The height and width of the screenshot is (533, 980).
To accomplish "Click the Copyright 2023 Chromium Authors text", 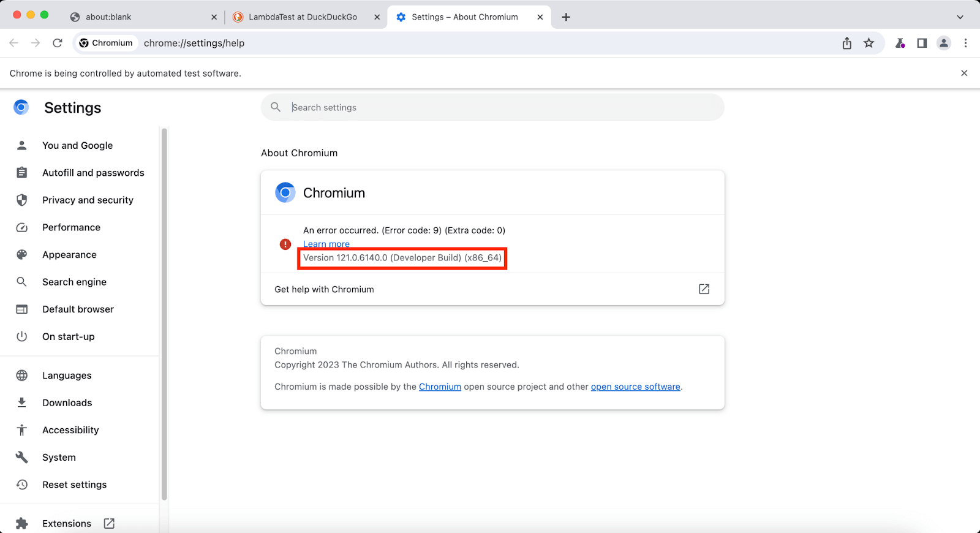I will coord(397,365).
